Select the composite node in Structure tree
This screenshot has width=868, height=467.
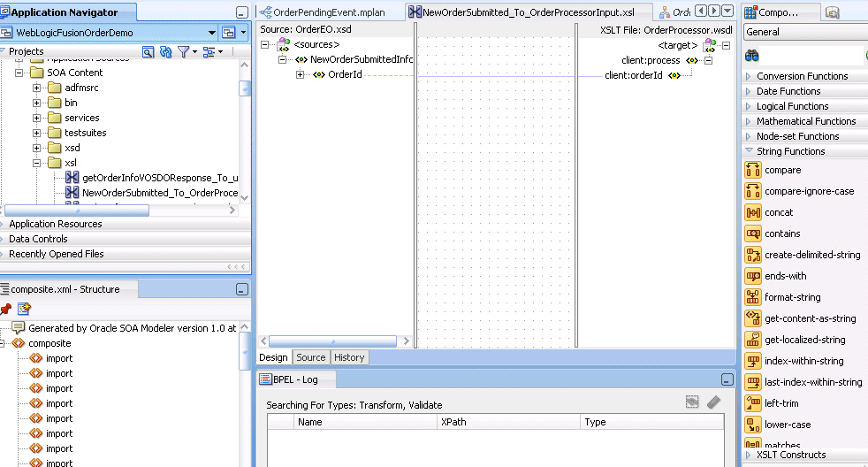pyautogui.click(x=49, y=343)
